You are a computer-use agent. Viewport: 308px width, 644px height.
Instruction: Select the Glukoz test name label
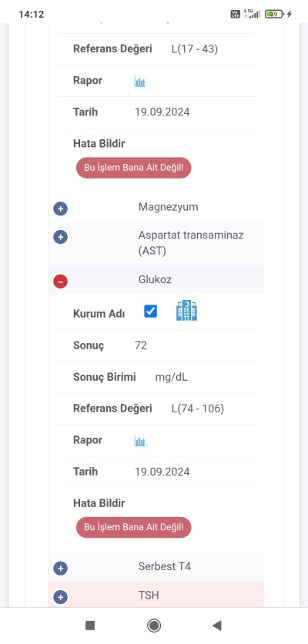(x=155, y=280)
